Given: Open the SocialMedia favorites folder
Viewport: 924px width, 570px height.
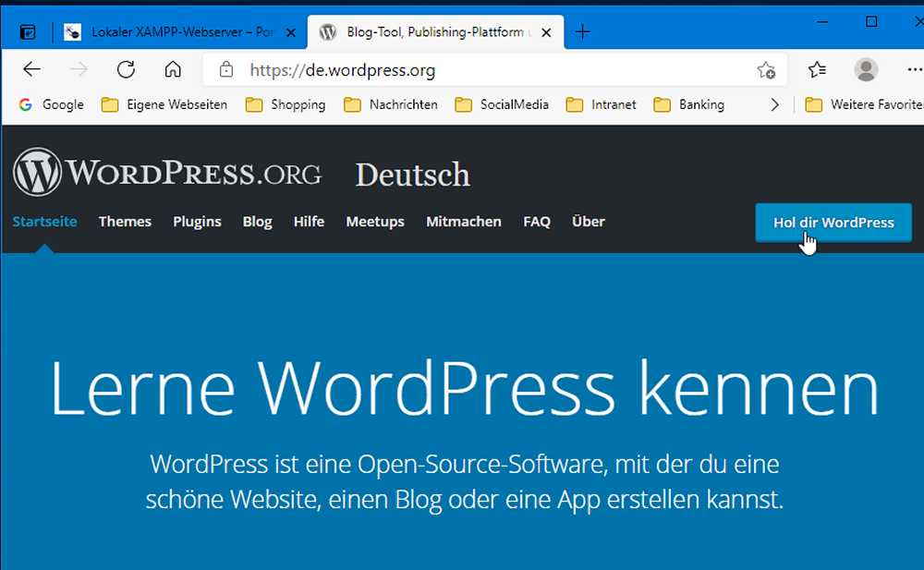Looking at the screenshot, I should click(x=502, y=105).
